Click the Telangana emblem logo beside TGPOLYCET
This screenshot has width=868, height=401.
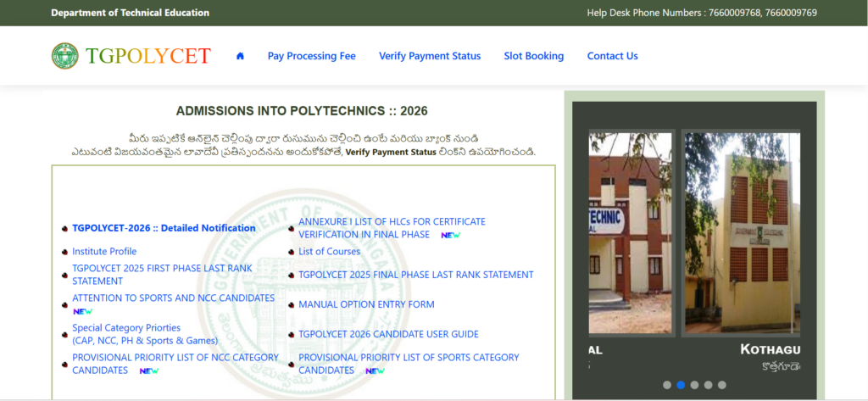(x=65, y=56)
